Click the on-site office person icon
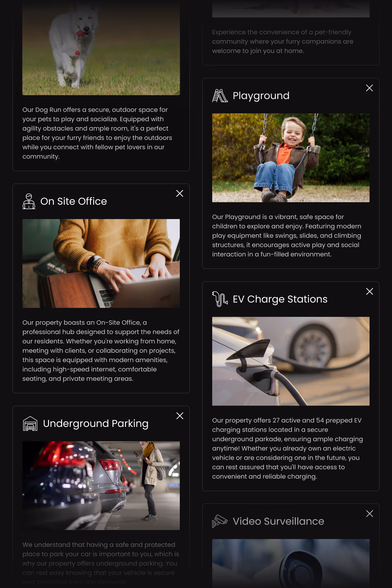Screen dimensions: 392x588 [x=29, y=201]
